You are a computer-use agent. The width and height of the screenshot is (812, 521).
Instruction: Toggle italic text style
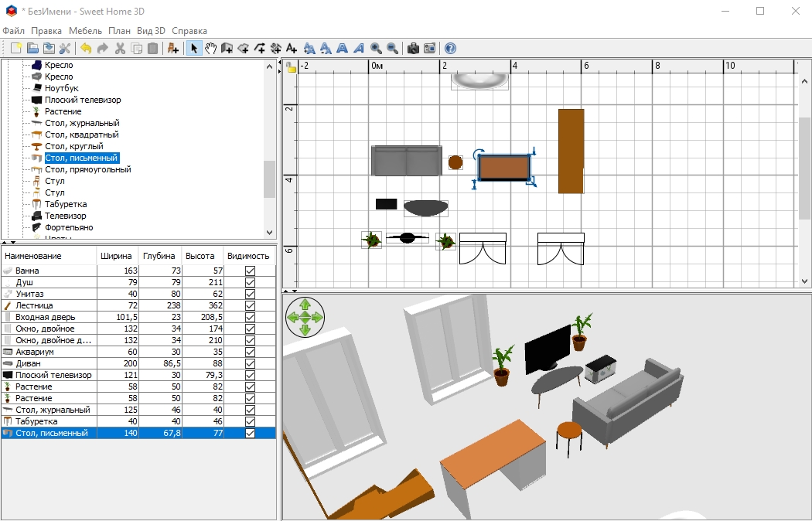pyautogui.click(x=359, y=48)
